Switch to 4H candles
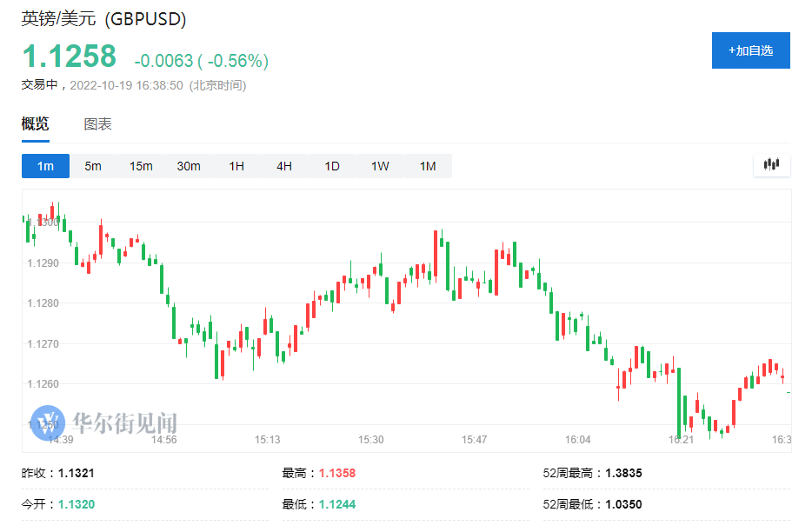This screenshot has width=812, height=532. click(x=284, y=166)
